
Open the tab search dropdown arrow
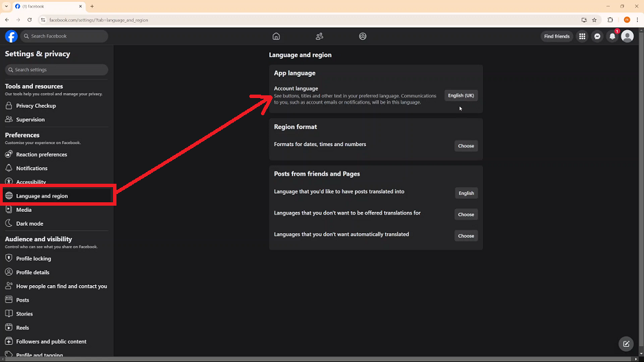(x=6, y=6)
